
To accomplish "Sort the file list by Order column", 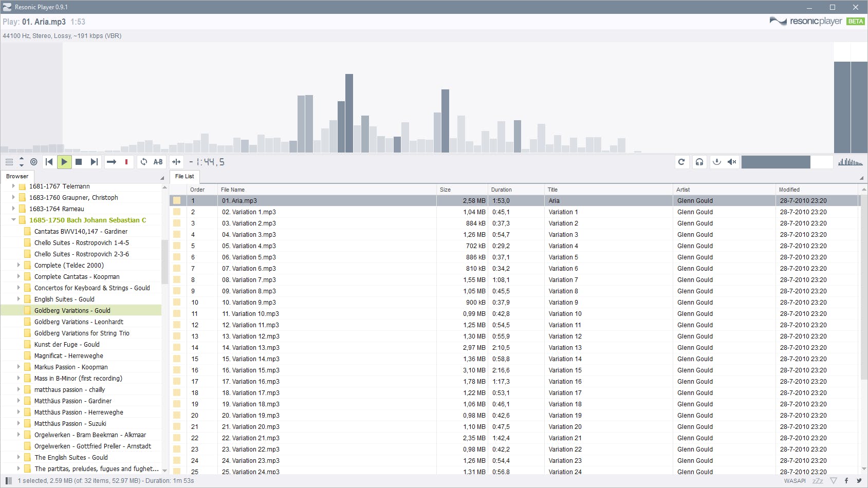I will coord(202,190).
